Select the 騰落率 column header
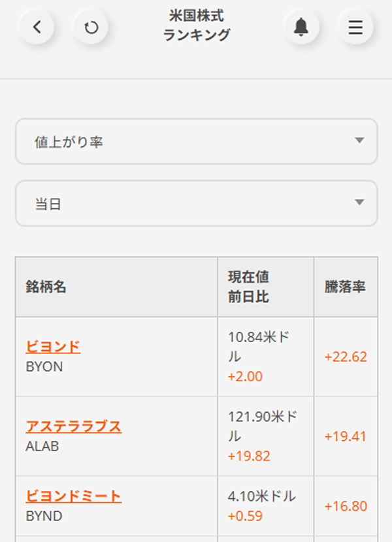 [x=346, y=287]
